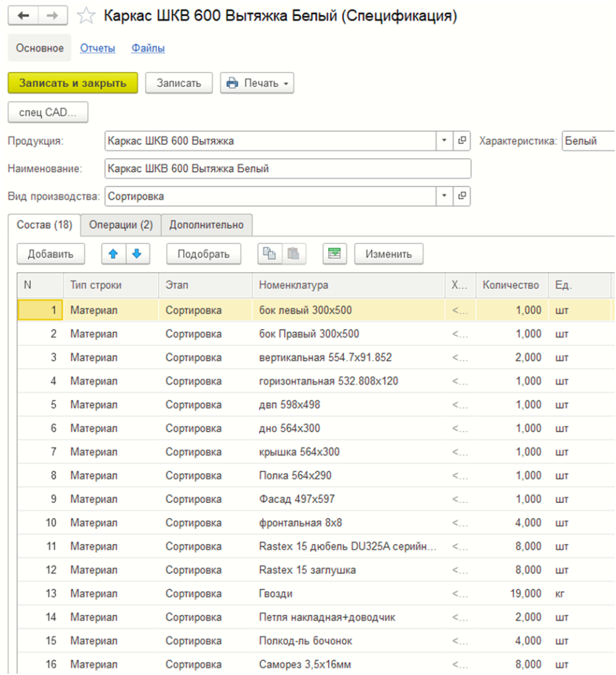Click the Записать button
The image size is (616, 675).
click(x=179, y=83)
